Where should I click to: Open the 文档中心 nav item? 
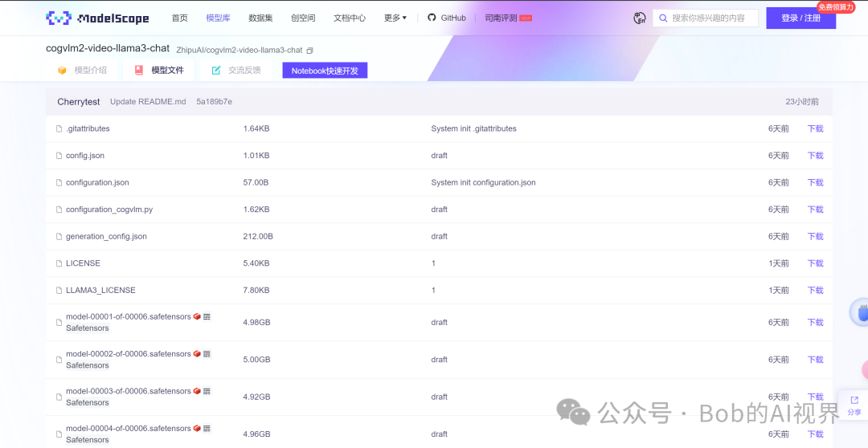(350, 18)
